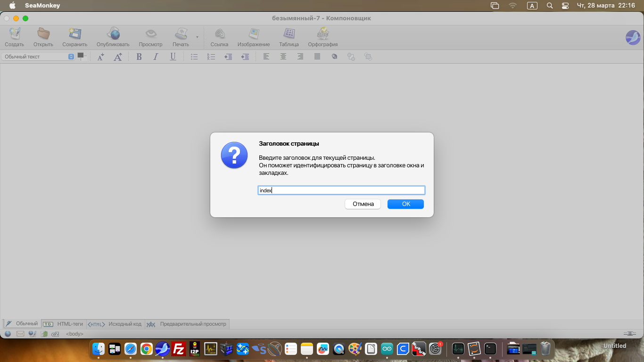
Task: Toggle bold text formatting
Action: pos(139,57)
